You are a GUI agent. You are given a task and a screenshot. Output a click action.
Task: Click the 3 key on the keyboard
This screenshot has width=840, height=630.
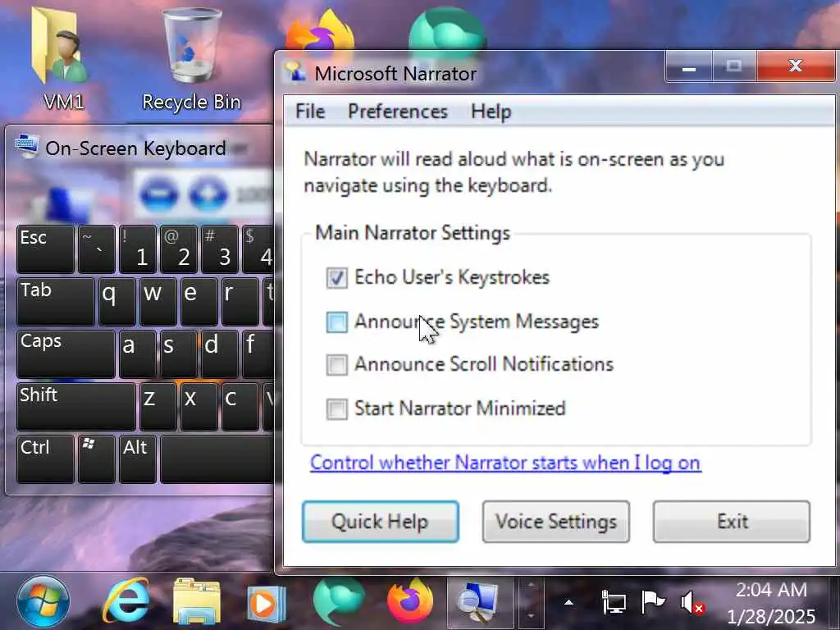point(220,249)
